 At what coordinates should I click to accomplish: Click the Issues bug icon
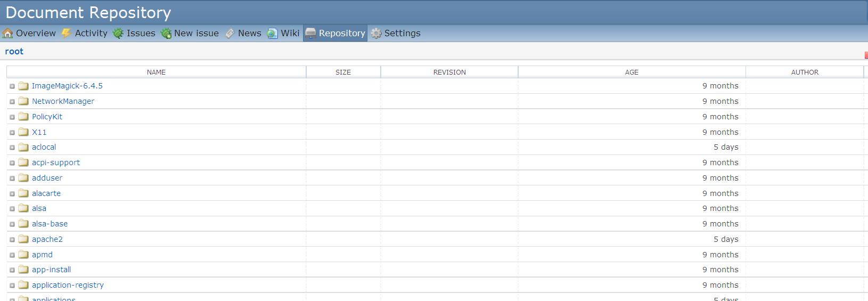tap(118, 34)
